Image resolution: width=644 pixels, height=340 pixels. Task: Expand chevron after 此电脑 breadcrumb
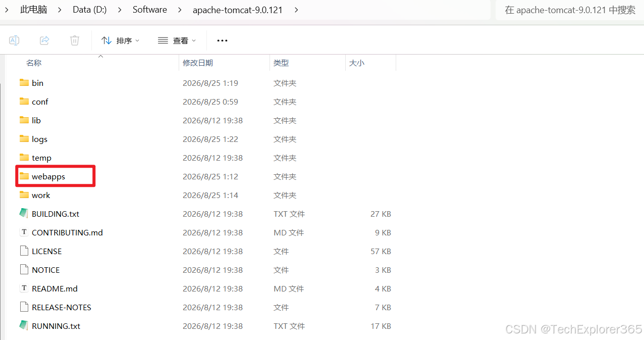click(x=60, y=10)
